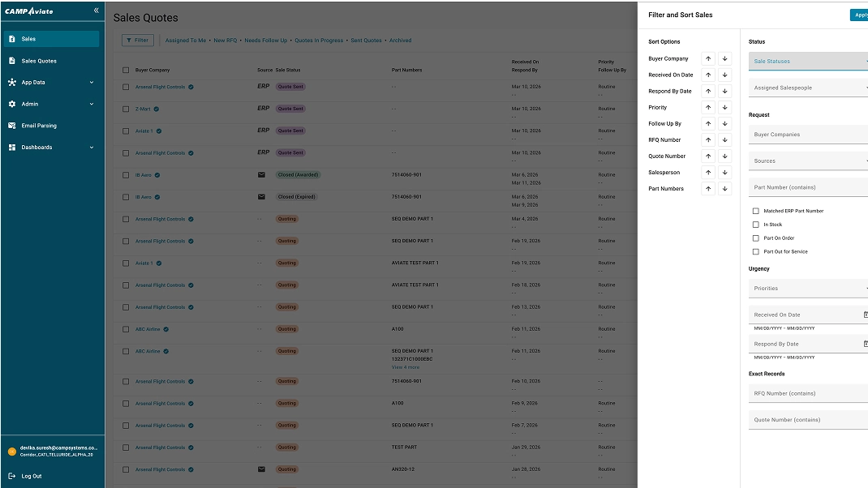The width and height of the screenshot is (868, 488).
Task: Sort Buyer Company ascending arrow
Action: click(708, 58)
